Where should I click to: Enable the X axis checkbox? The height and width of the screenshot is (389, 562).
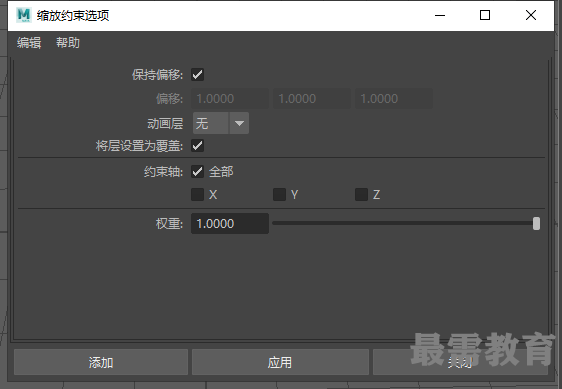(x=197, y=194)
